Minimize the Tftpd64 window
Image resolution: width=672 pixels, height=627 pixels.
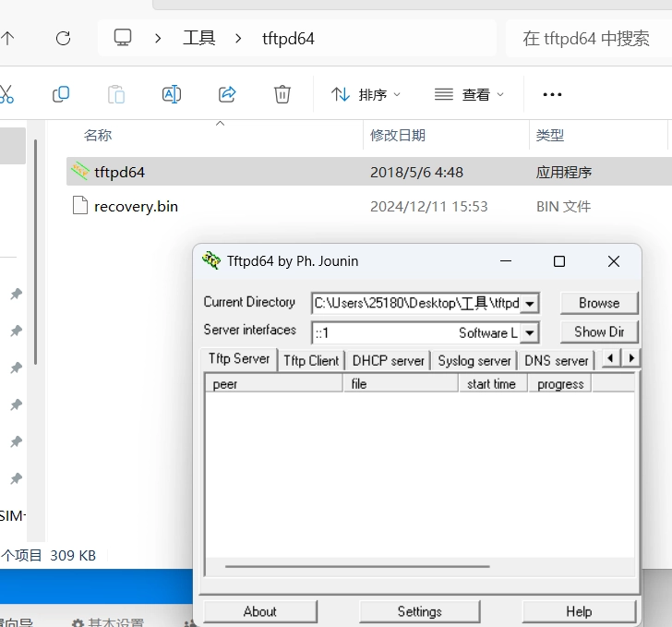pos(506,260)
